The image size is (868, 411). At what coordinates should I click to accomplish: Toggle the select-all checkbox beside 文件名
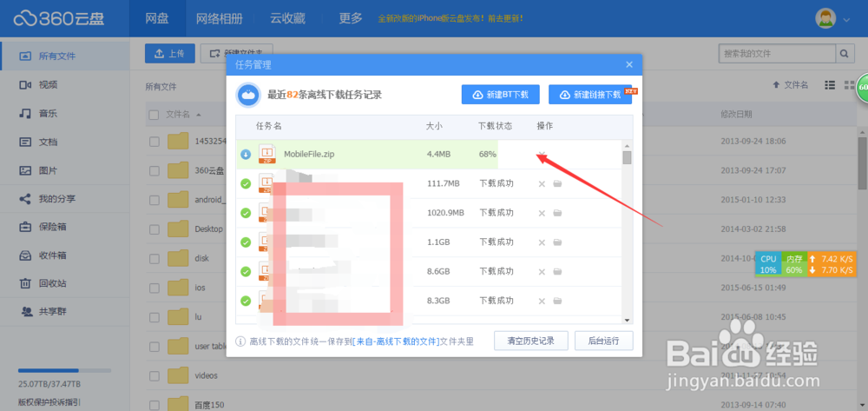click(155, 115)
